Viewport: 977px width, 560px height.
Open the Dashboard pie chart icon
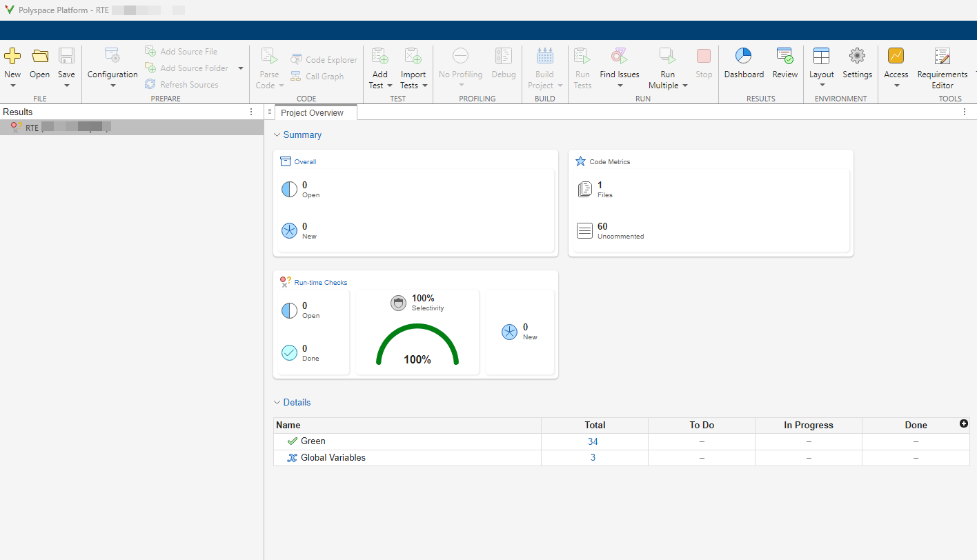(x=743, y=57)
